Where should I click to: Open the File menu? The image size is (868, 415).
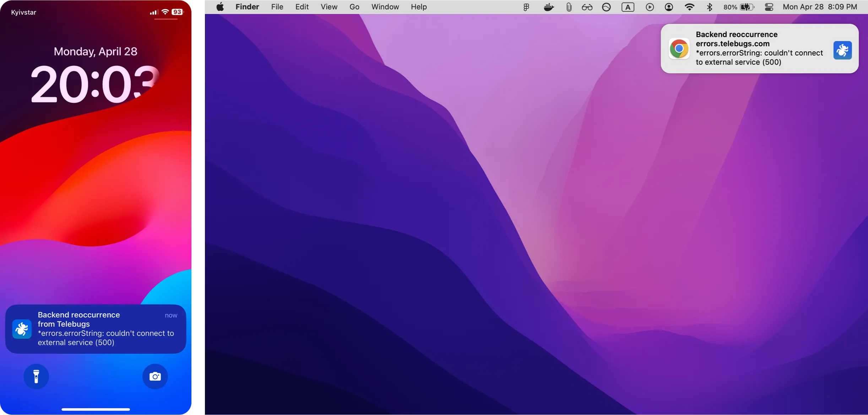pyautogui.click(x=277, y=7)
